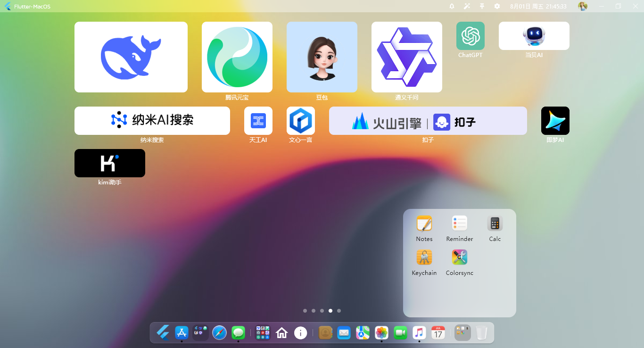Launch 即梦AI
Image resolution: width=644 pixels, height=348 pixels.
pos(555,120)
